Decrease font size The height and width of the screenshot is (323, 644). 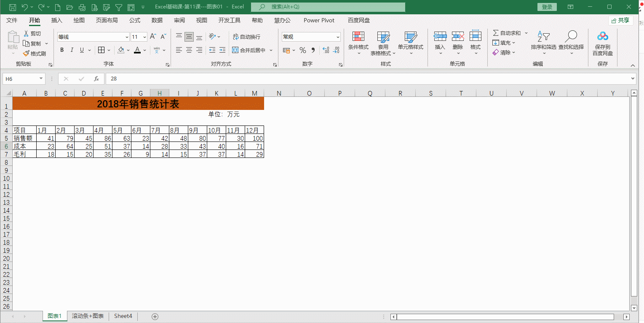(163, 37)
